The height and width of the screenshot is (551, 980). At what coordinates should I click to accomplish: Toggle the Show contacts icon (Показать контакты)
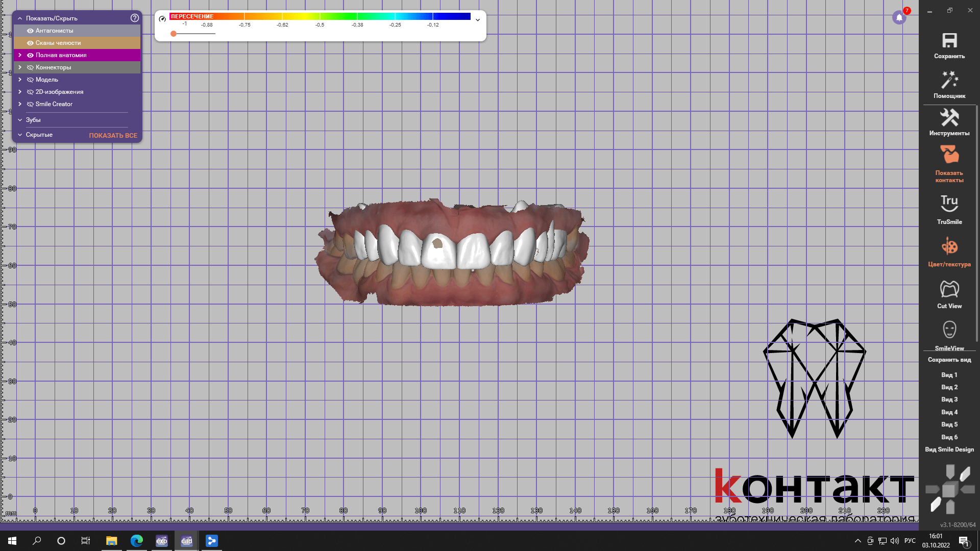(949, 155)
